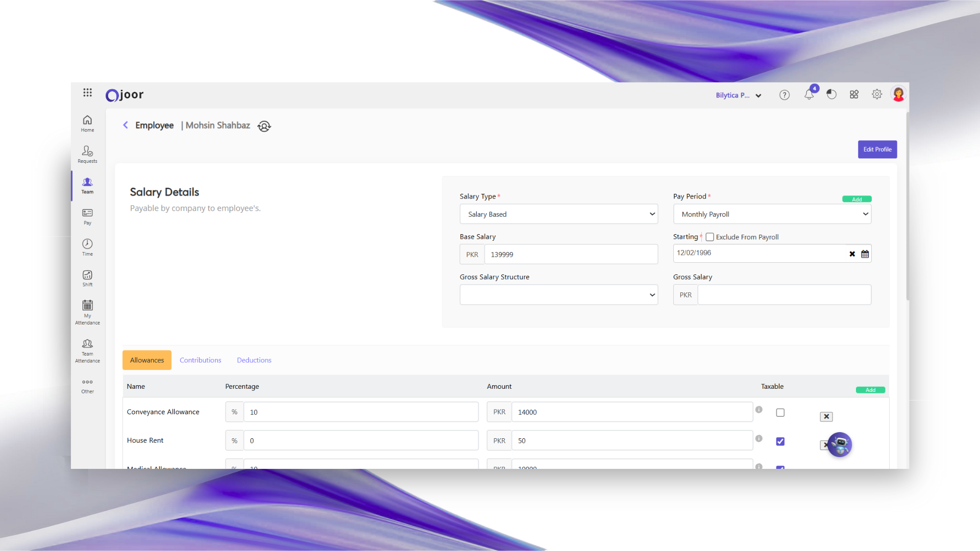Open Gross Salary Structure dropdown
This screenshot has width=980, height=551.
[x=558, y=295]
